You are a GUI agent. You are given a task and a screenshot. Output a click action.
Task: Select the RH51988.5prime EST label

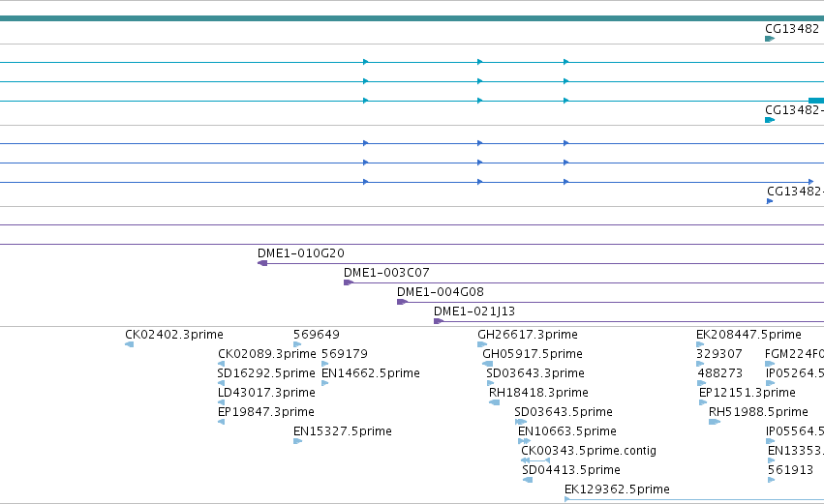(x=758, y=412)
